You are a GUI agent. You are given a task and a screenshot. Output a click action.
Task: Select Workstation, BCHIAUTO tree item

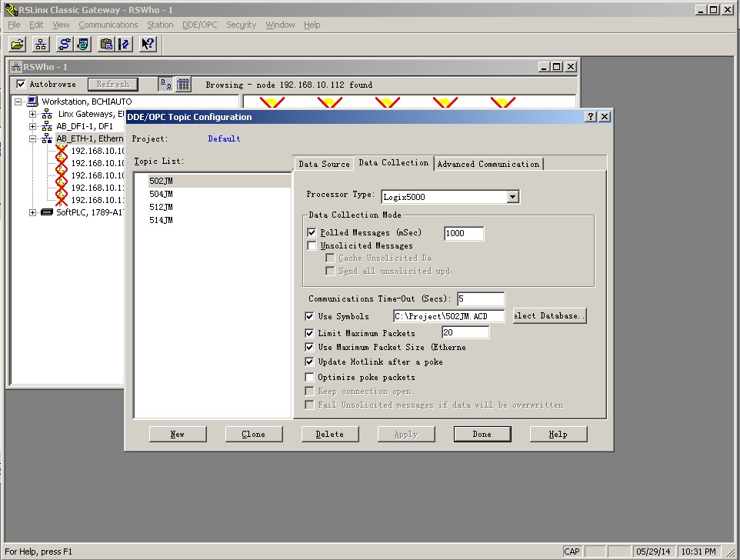click(x=87, y=102)
